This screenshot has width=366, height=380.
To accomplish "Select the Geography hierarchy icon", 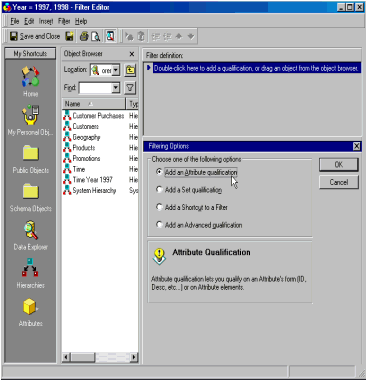I will click(x=67, y=137).
